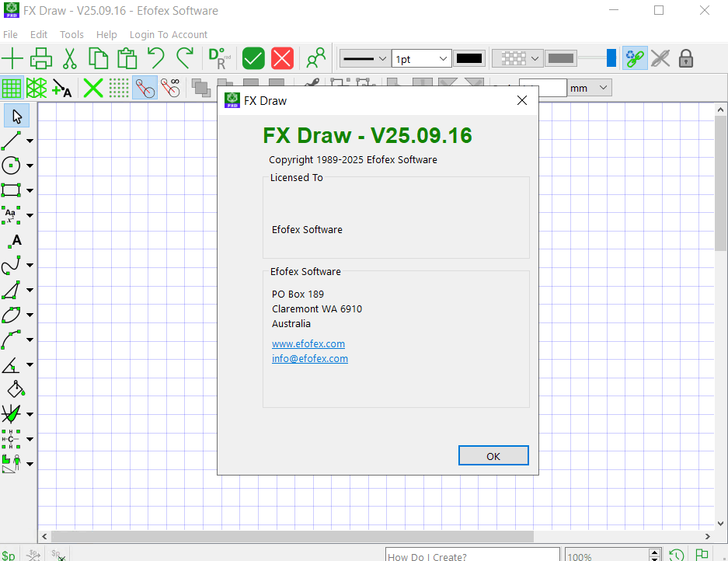
Task: Open the mm units dropdown
Action: (x=589, y=88)
